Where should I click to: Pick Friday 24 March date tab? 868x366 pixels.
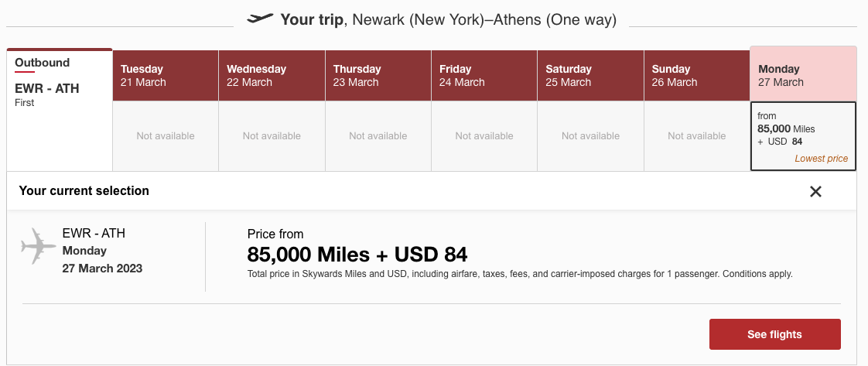(x=484, y=76)
